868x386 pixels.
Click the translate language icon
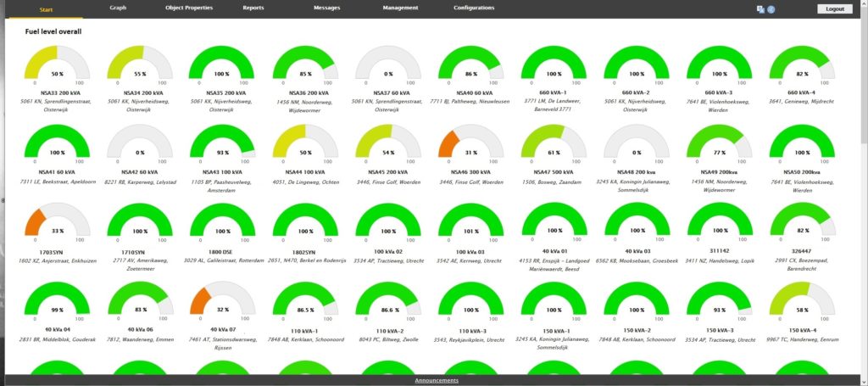[x=760, y=8]
